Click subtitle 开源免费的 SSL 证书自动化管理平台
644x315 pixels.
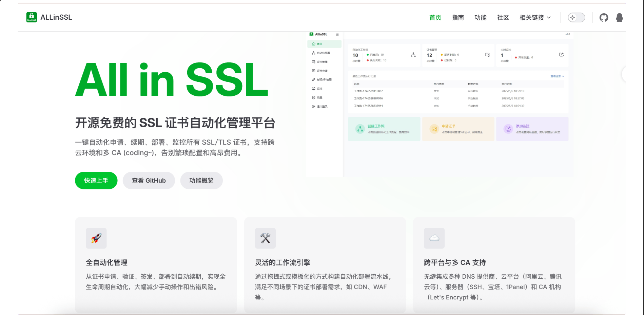pyautogui.click(x=175, y=123)
